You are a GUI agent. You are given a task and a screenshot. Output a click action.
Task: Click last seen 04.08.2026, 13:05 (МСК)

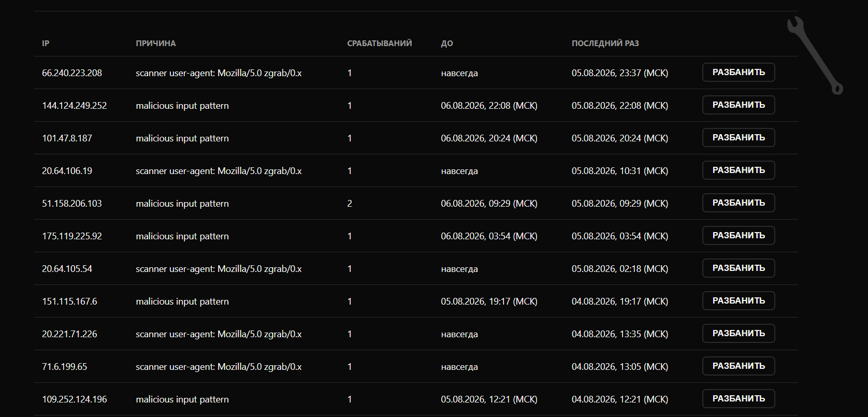[x=620, y=367]
